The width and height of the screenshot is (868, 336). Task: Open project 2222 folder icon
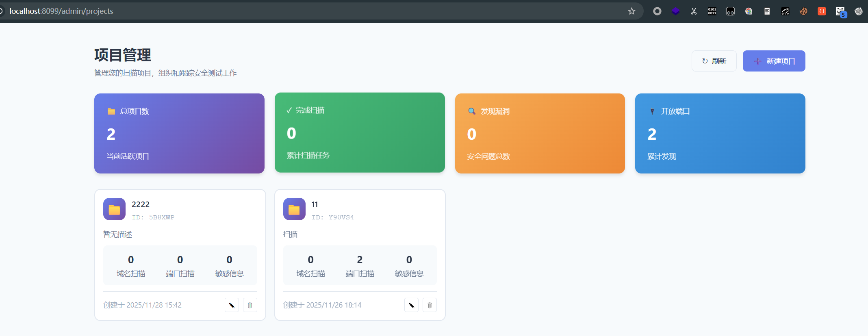coord(114,209)
